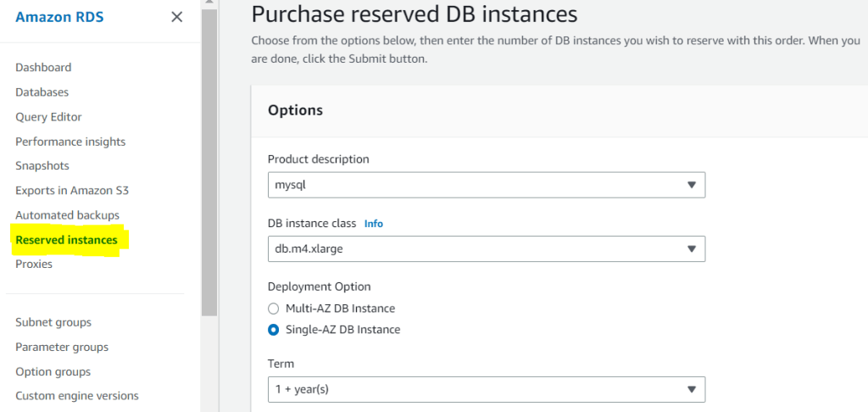
Task: Open the DB instance class dropdown
Action: pyautogui.click(x=486, y=248)
